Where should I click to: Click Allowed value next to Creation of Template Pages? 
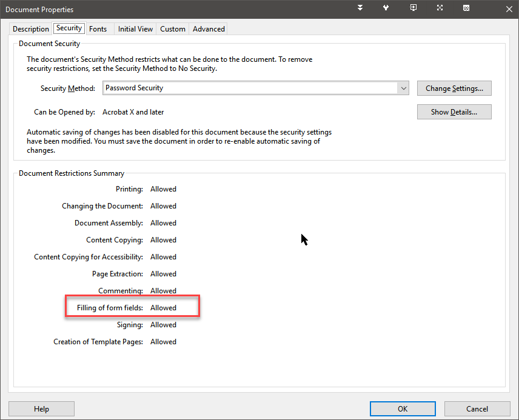[163, 342]
